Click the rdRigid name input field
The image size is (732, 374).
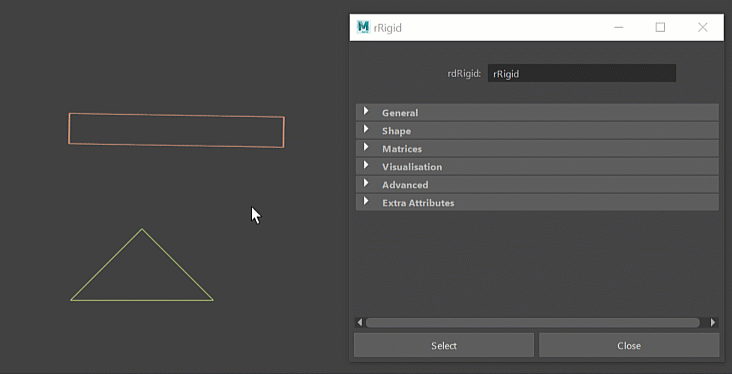(x=582, y=73)
